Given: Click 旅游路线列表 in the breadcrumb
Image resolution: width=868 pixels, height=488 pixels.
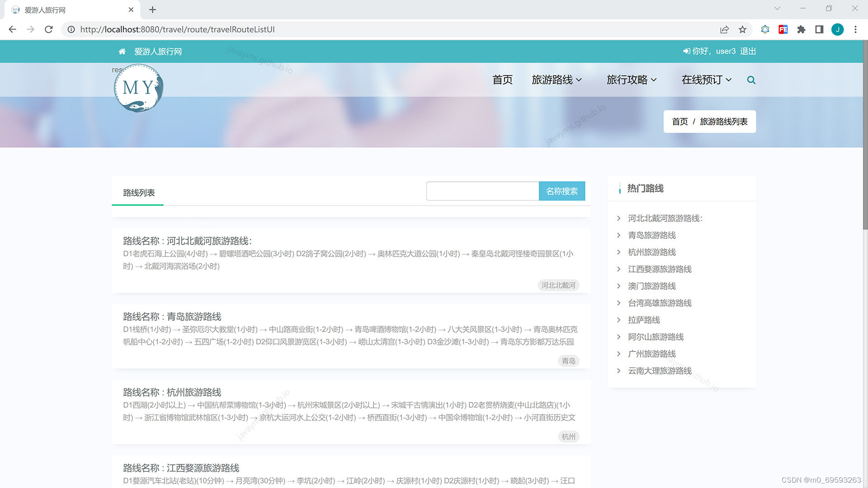Looking at the screenshot, I should [x=723, y=122].
